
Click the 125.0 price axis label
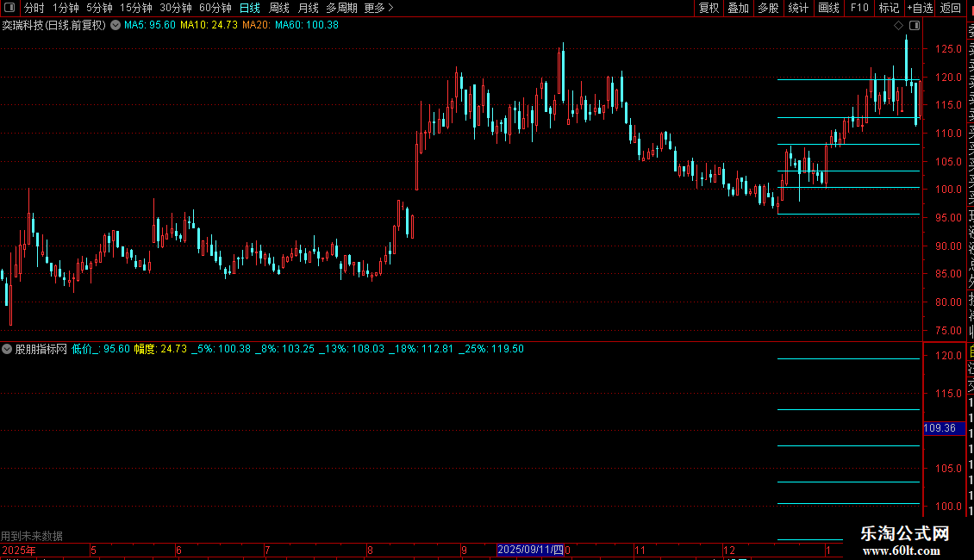point(948,49)
